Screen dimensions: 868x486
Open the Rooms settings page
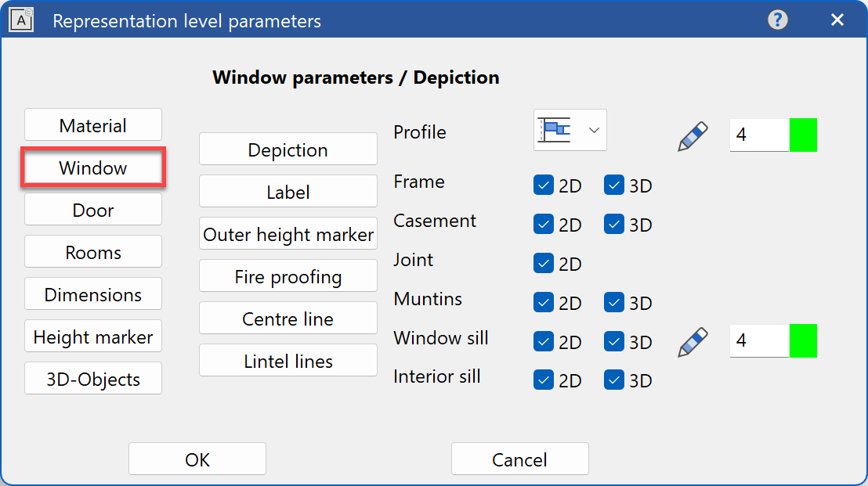[92, 251]
